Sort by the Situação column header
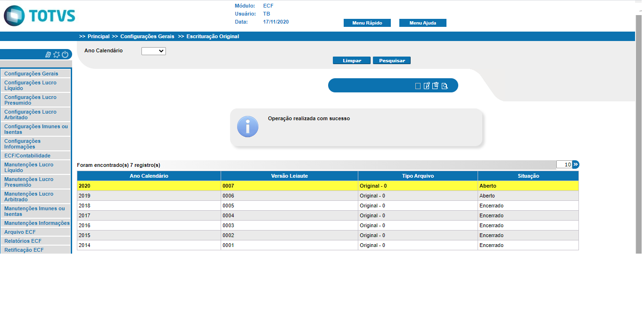 point(528,176)
